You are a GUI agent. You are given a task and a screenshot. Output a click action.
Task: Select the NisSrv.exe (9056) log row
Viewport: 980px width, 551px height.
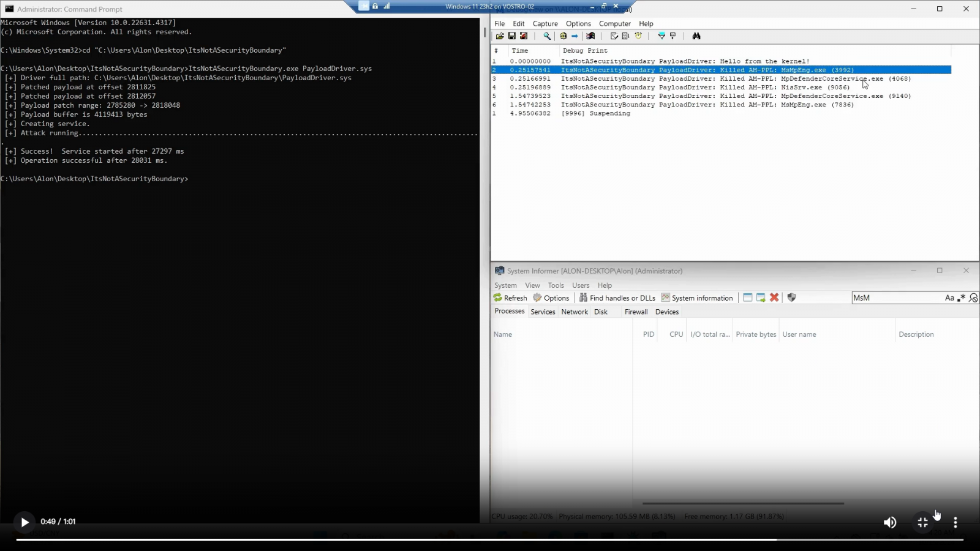pos(721,88)
